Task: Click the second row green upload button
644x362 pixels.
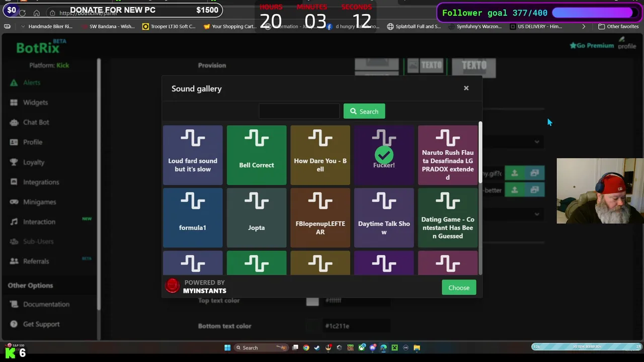Action: pos(514,190)
